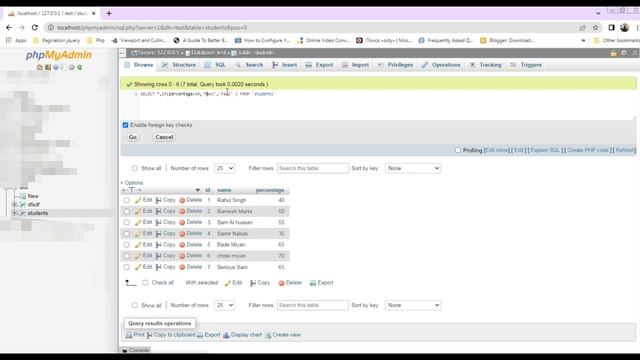Viewport: 640px width, 360px height.
Task: Open the Other bookmarks folder
Action: point(616,40)
